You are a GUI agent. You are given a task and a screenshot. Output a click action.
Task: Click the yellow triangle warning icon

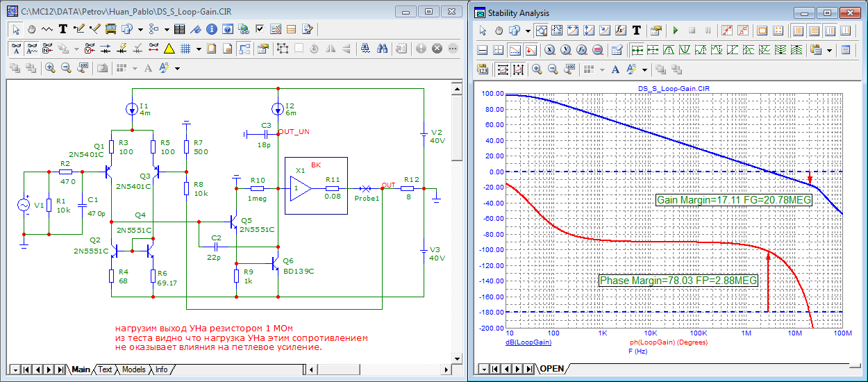coord(169,49)
